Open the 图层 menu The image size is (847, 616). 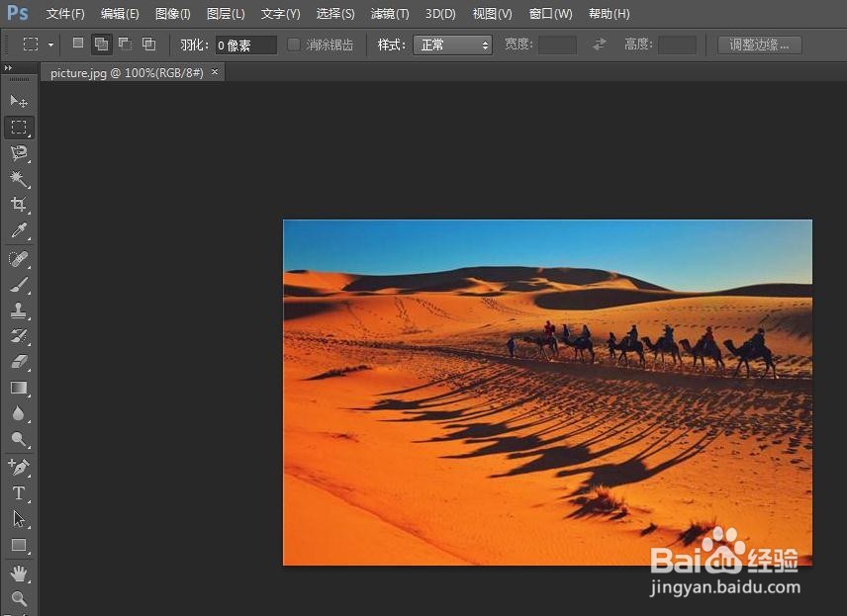pos(225,14)
